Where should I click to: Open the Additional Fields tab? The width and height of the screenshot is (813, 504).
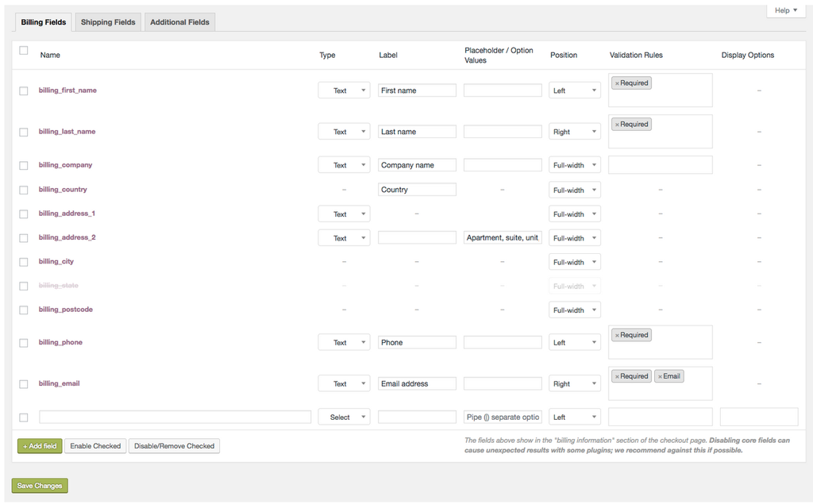(x=179, y=22)
